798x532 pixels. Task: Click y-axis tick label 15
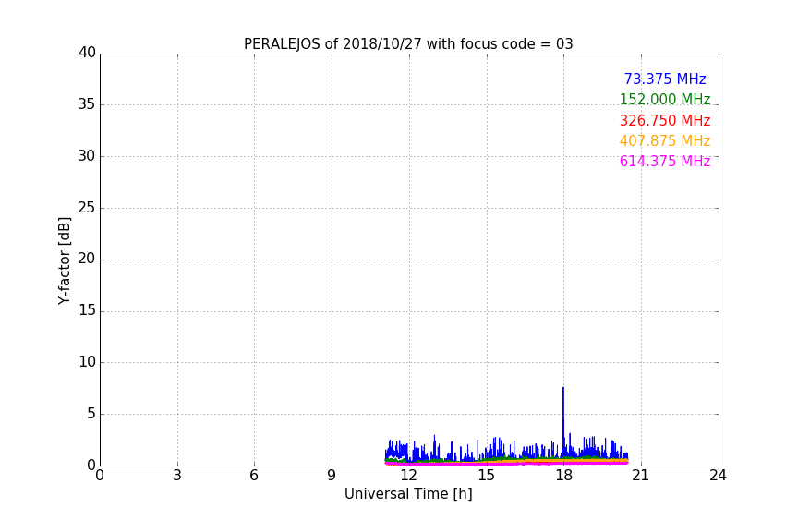tap(87, 310)
